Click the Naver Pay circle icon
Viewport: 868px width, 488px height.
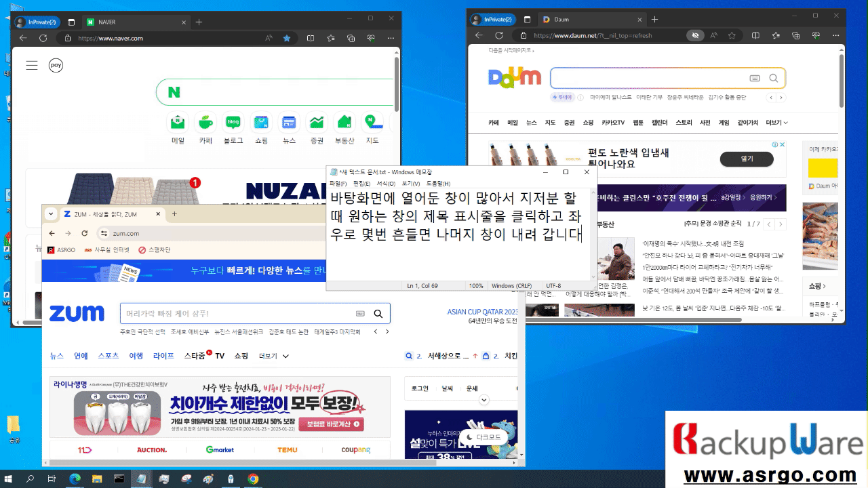pos(56,66)
